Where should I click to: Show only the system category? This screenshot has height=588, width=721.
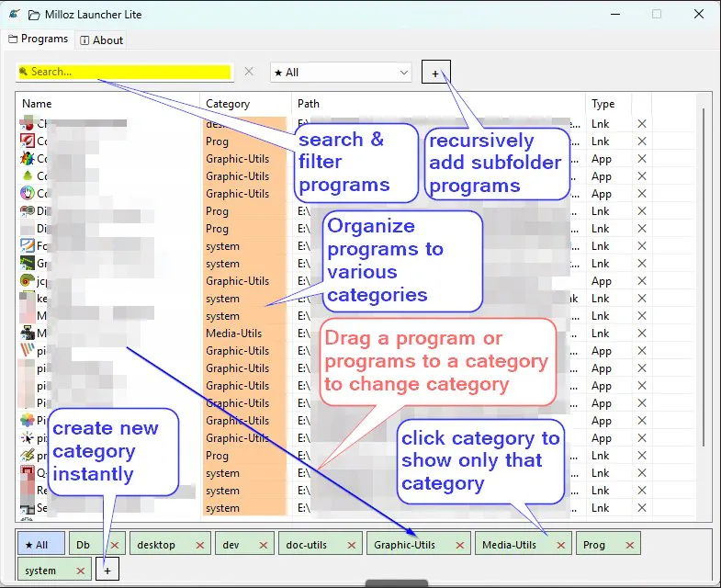[x=40, y=571]
